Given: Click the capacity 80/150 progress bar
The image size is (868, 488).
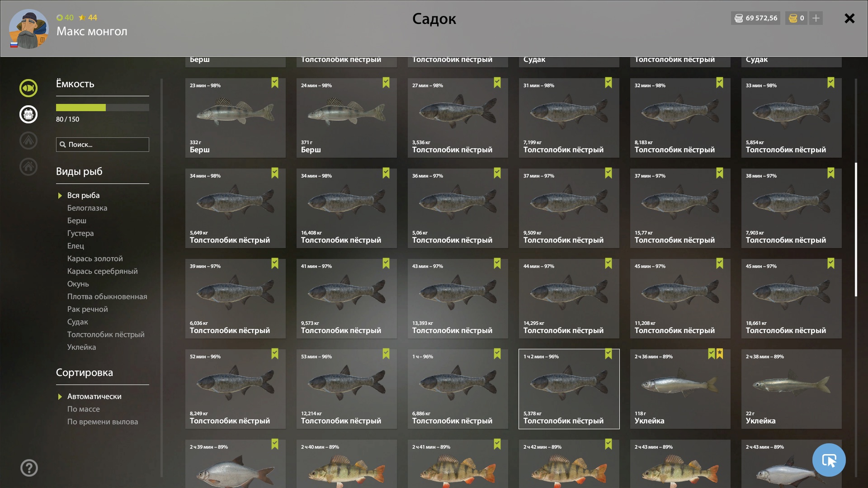Looking at the screenshot, I should (x=103, y=108).
